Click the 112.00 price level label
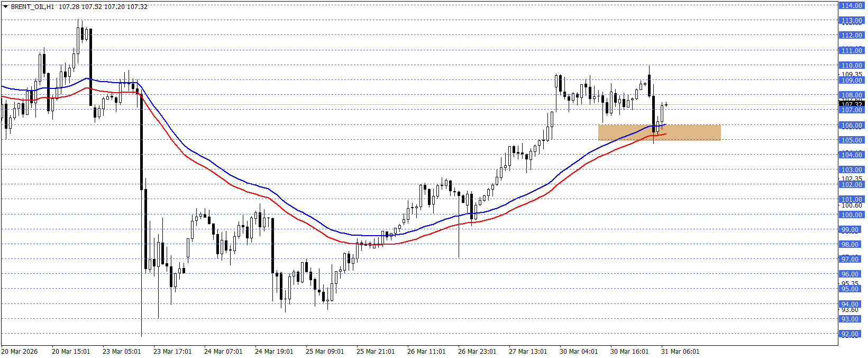868x358 pixels. 851,35
